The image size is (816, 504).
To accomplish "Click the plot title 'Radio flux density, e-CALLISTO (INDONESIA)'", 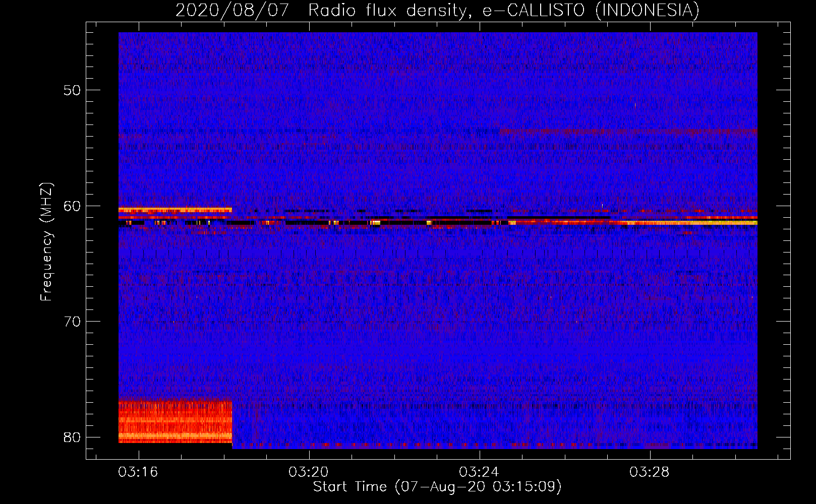I will (503, 10).
